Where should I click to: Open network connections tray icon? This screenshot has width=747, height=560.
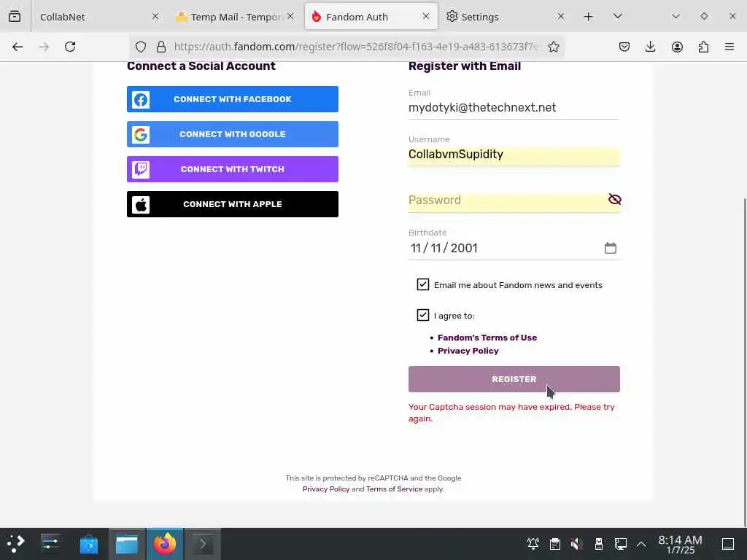(x=620, y=544)
